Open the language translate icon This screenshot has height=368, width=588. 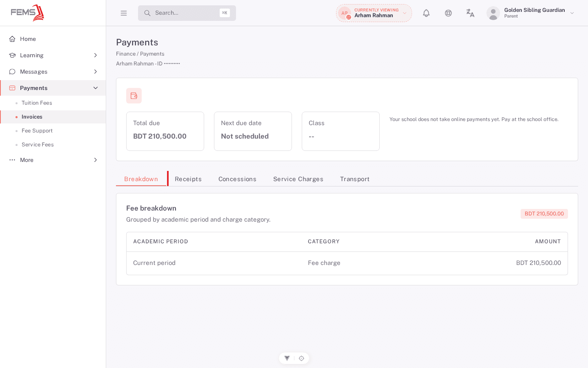point(470,13)
